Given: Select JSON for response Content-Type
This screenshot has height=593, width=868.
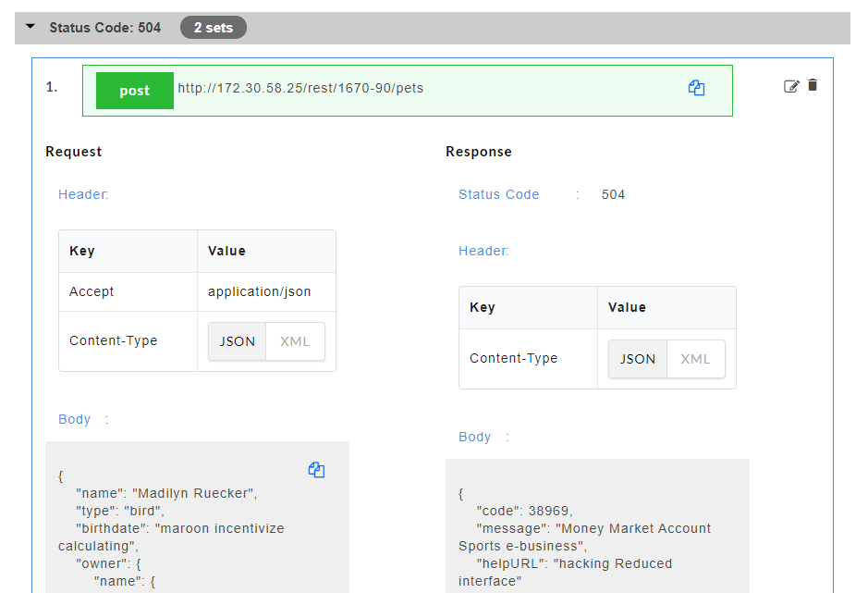Looking at the screenshot, I should [637, 359].
